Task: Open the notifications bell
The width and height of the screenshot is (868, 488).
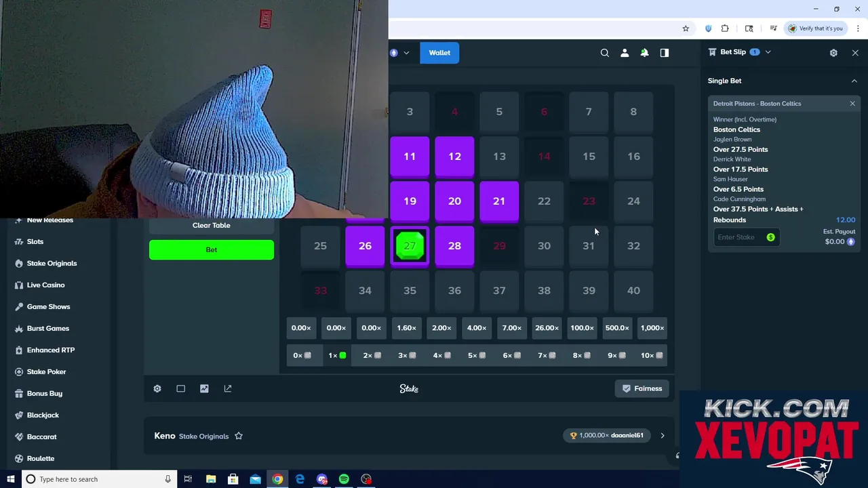Action: (644, 53)
